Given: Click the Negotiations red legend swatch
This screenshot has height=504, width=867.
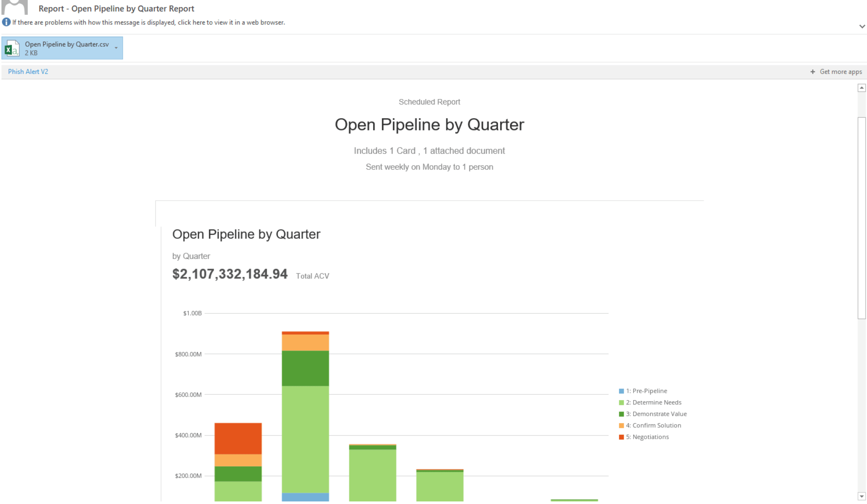Looking at the screenshot, I should click(x=621, y=437).
